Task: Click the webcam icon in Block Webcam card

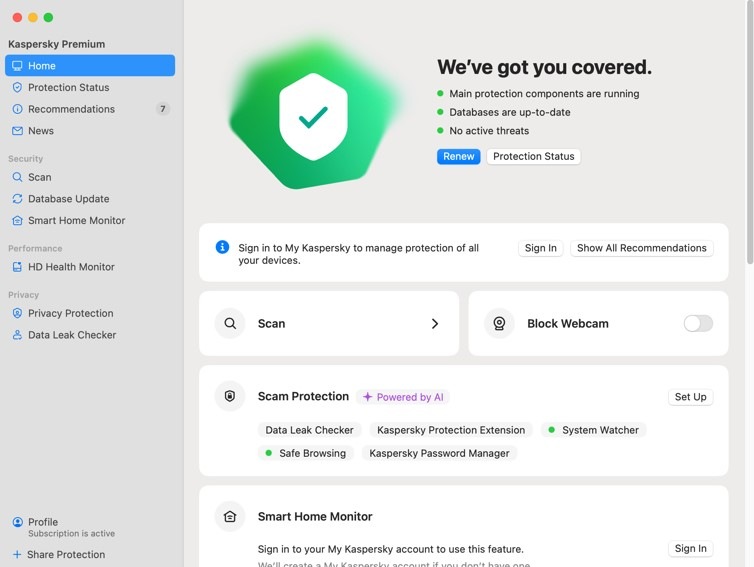Action: click(499, 324)
